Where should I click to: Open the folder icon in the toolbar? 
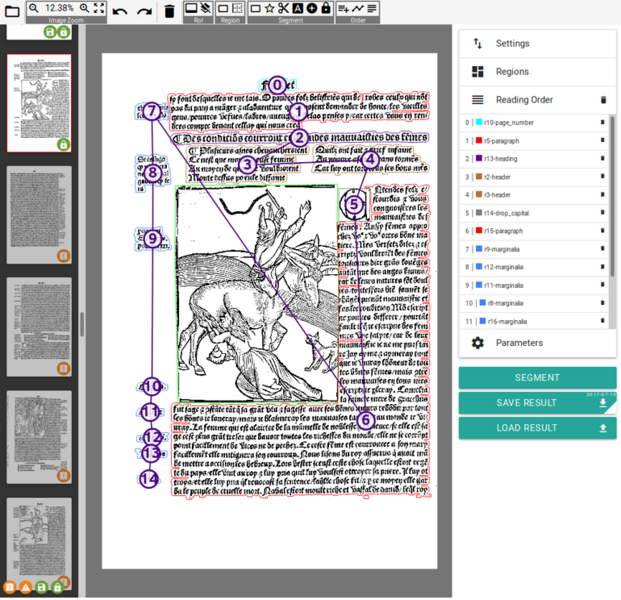click(13, 11)
